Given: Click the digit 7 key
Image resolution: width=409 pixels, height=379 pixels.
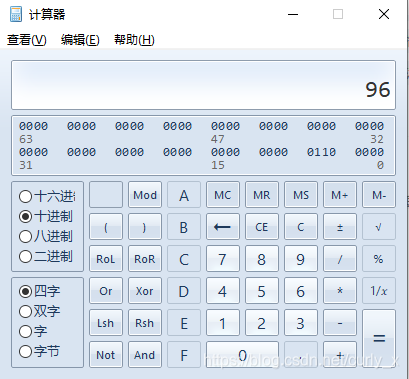Looking at the screenshot, I should pyautogui.click(x=223, y=259).
